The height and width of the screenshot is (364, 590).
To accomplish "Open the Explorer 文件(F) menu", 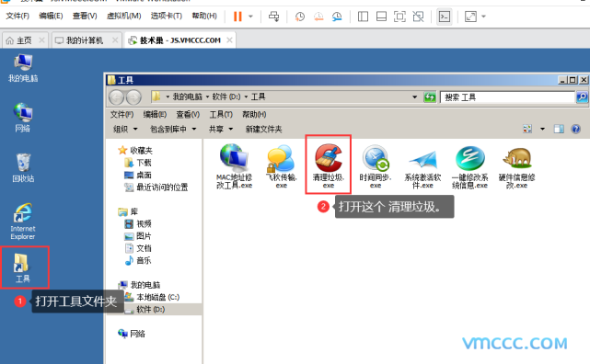I will [121, 114].
